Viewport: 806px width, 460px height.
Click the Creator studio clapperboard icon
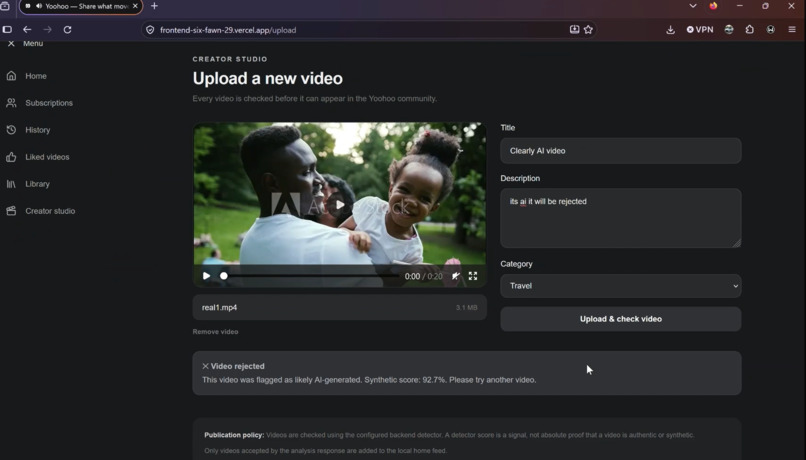tap(11, 211)
